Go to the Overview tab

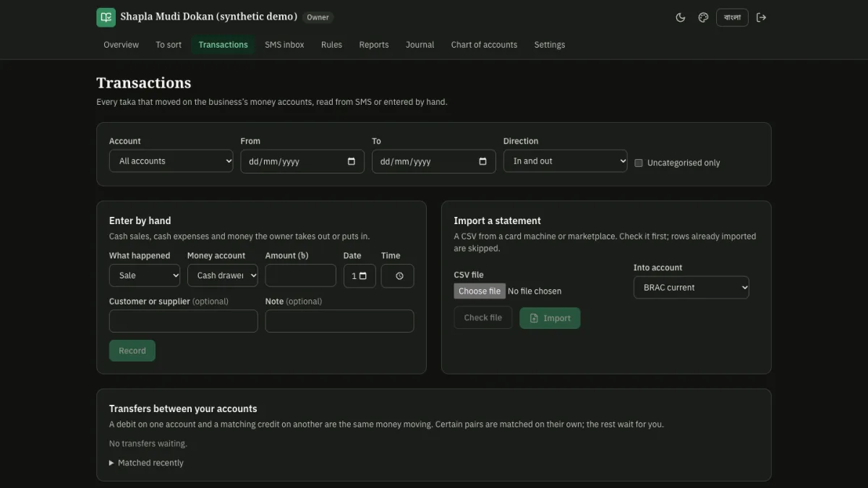[x=121, y=45]
